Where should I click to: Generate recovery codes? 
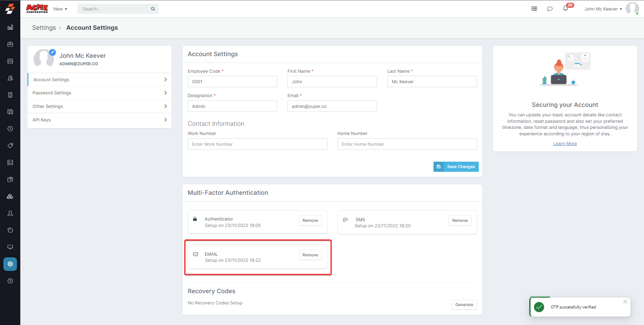464,305
